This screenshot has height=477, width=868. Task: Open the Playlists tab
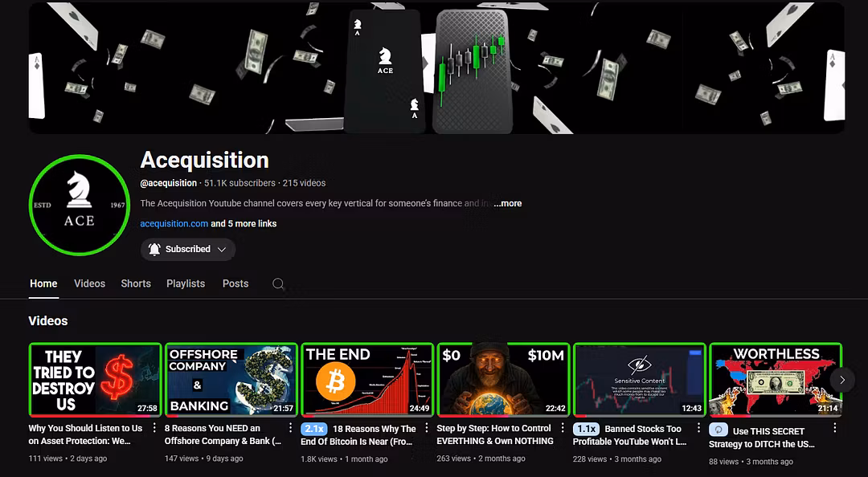pos(186,283)
